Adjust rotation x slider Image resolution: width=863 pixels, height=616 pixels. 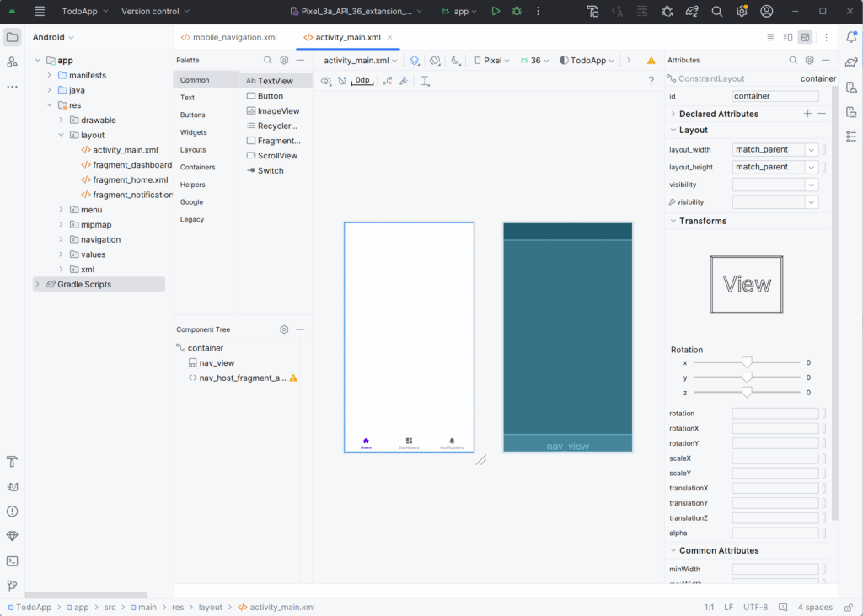(x=747, y=362)
